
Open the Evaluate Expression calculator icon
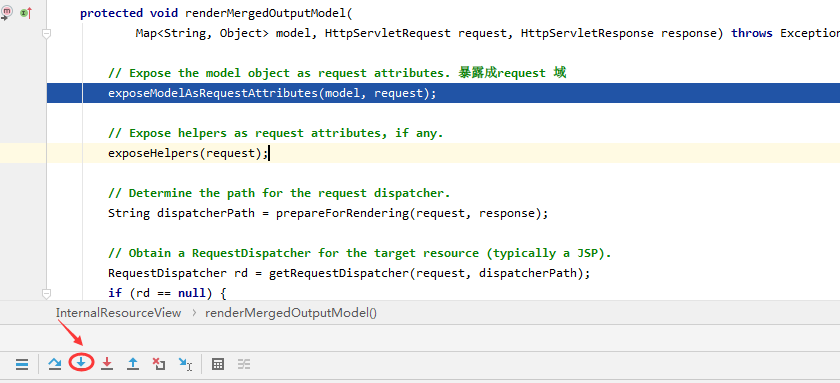218,364
